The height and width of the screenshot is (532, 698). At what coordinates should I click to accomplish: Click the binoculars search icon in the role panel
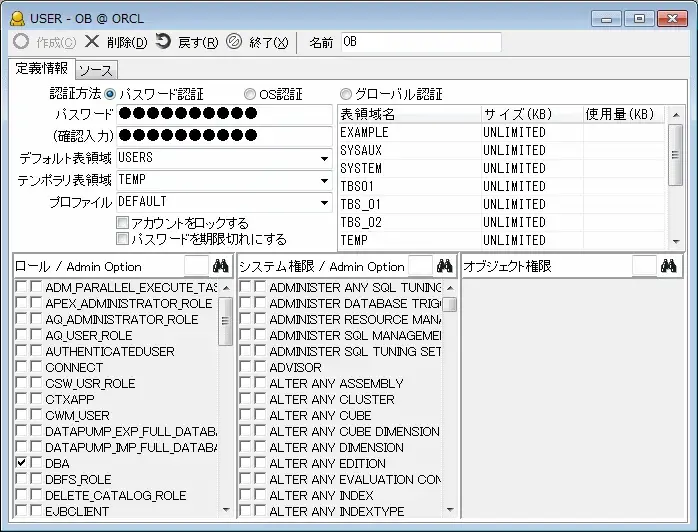(220, 266)
